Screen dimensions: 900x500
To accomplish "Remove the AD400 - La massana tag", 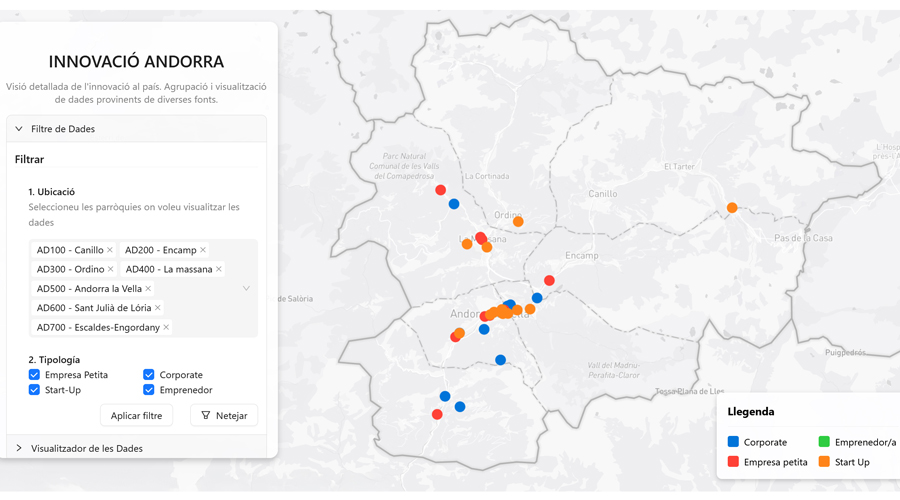I will [219, 269].
